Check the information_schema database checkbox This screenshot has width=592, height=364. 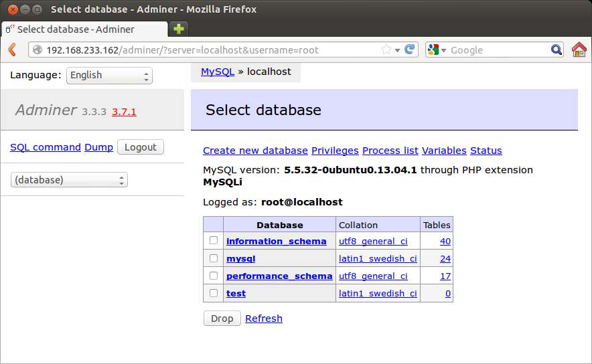[x=214, y=240]
